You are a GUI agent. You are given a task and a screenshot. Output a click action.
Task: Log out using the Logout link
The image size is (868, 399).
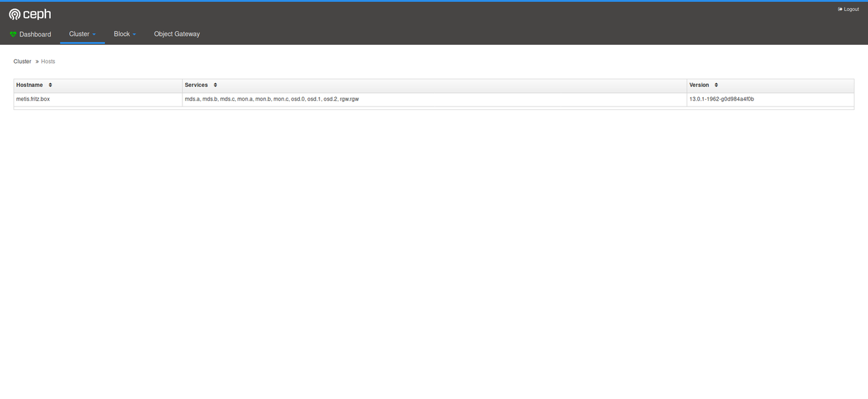point(851,9)
